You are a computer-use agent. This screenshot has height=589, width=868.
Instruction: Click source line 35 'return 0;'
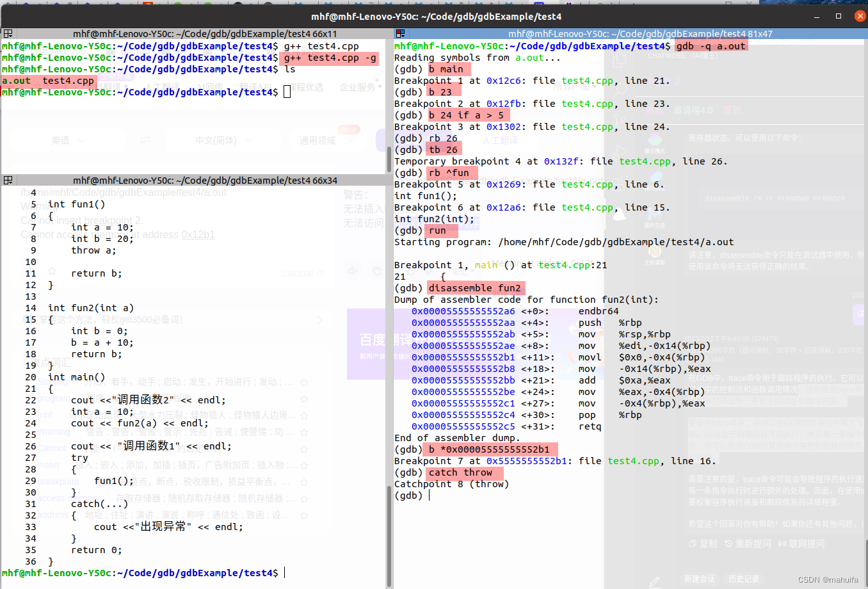click(97, 550)
